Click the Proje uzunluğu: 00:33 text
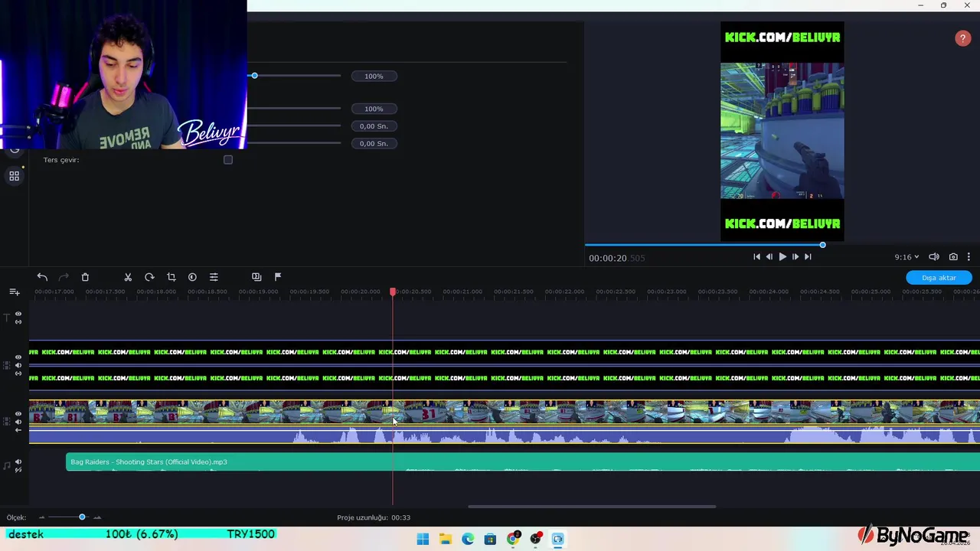The width and height of the screenshot is (980, 551). tap(374, 517)
